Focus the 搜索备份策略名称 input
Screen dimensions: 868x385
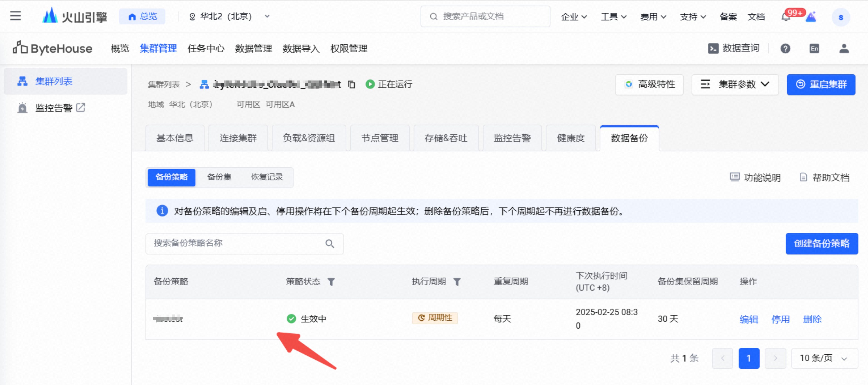pos(245,244)
